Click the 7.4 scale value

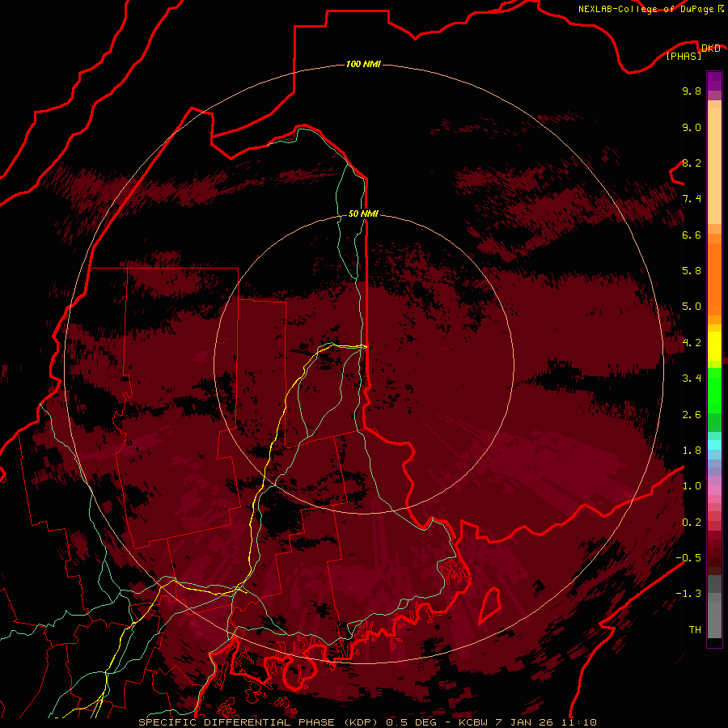click(692, 199)
